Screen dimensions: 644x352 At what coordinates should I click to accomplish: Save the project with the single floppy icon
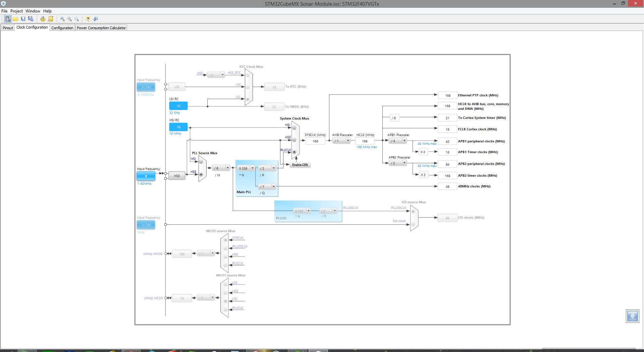click(23, 19)
